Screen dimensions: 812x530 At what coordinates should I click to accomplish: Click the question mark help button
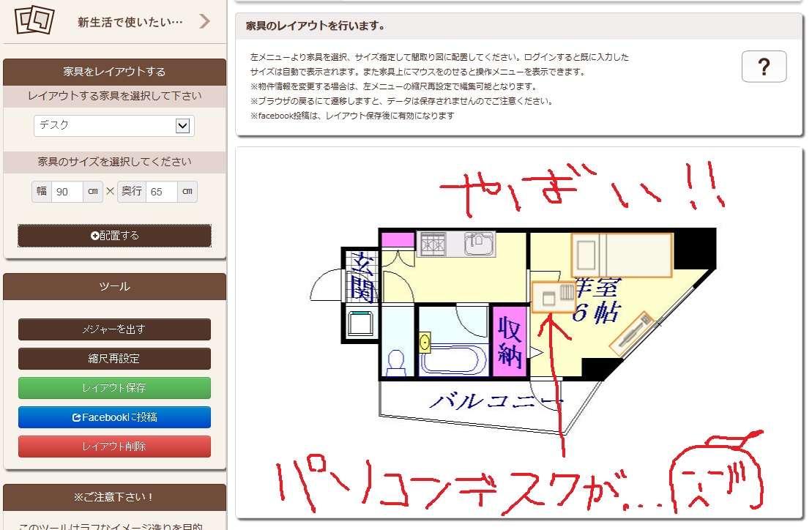764,67
